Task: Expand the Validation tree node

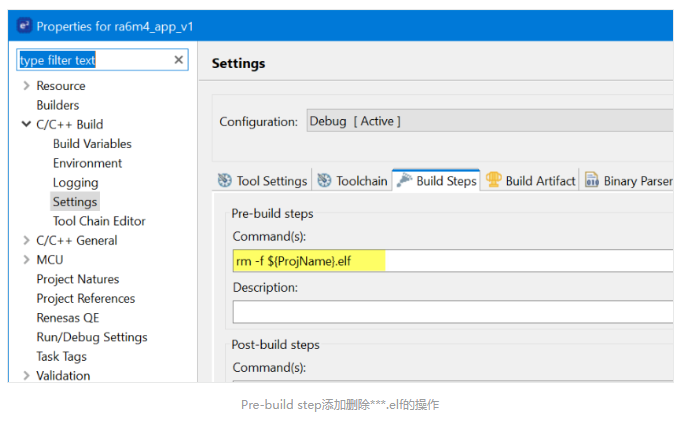Action: (x=26, y=375)
